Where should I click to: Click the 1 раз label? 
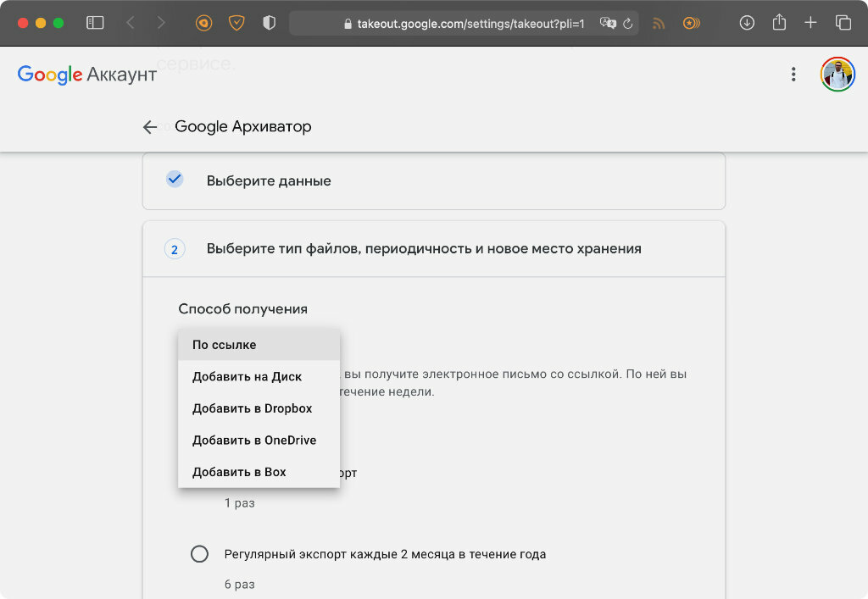239,502
